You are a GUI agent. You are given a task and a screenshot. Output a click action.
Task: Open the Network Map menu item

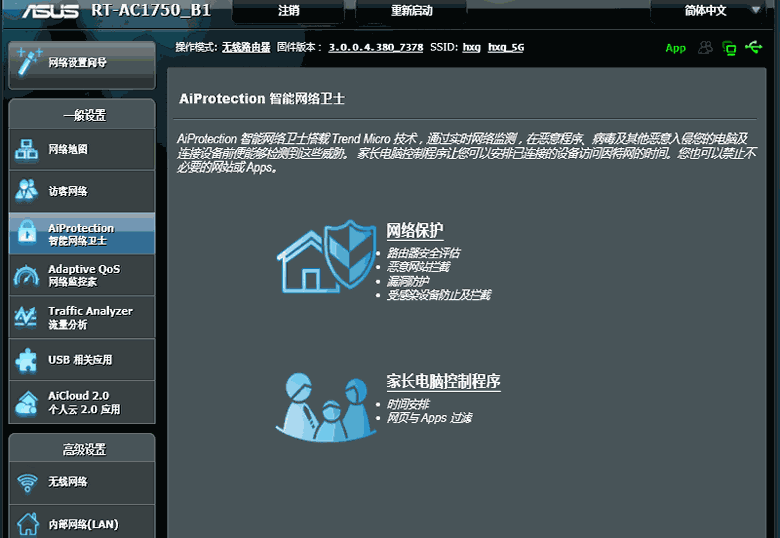coord(82,149)
